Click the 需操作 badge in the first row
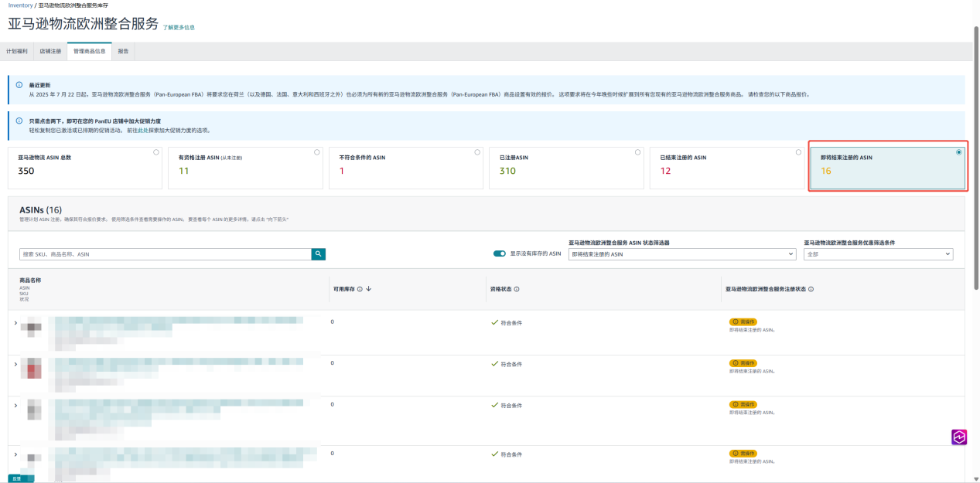Image resolution: width=980 pixels, height=483 pixels. [x=743, y=321]
